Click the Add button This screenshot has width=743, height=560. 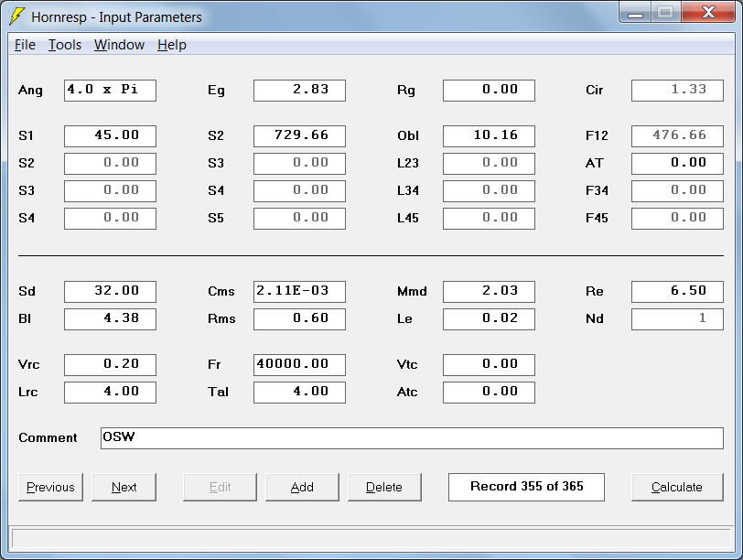click(x=302, y=487)
